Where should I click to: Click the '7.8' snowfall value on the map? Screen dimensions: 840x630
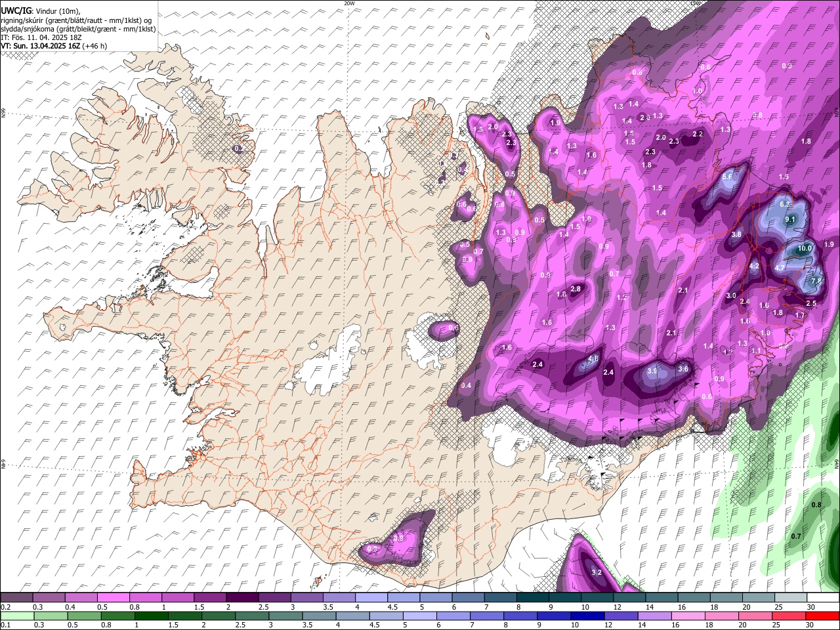816,280
